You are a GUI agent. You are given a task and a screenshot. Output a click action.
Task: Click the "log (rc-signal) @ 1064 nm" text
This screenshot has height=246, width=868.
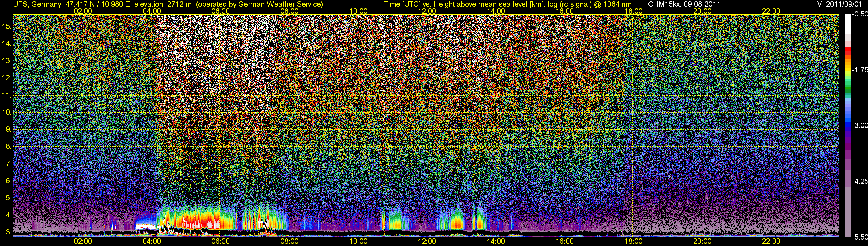590,4
